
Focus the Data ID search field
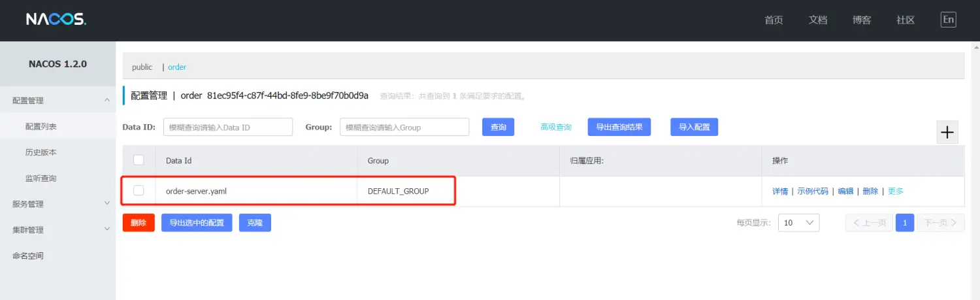[227, 127]
